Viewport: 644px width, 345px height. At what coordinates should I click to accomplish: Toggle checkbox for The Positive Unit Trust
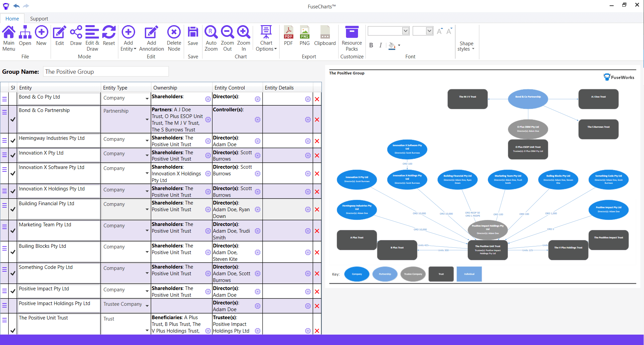pyautogui.click(x=13, y=331)
